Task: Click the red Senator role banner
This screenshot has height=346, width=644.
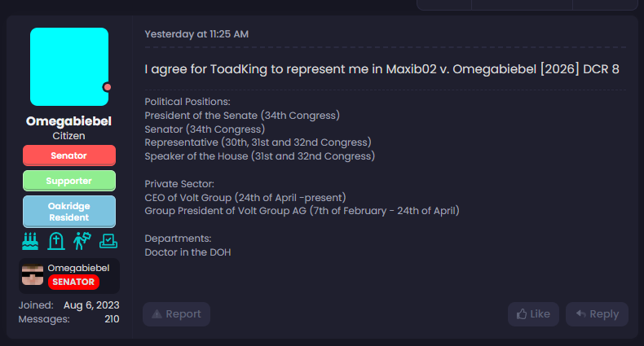Action: pos(69,155)
